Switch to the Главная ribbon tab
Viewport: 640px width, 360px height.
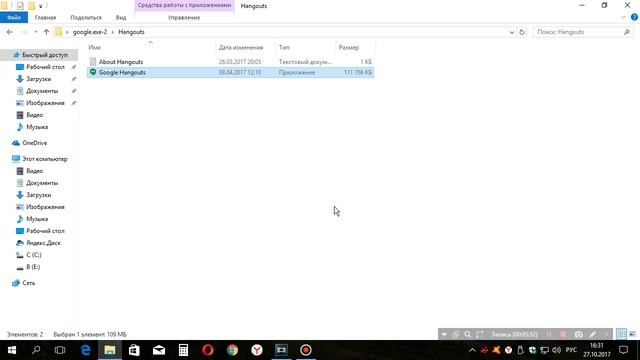pos(45,18)
